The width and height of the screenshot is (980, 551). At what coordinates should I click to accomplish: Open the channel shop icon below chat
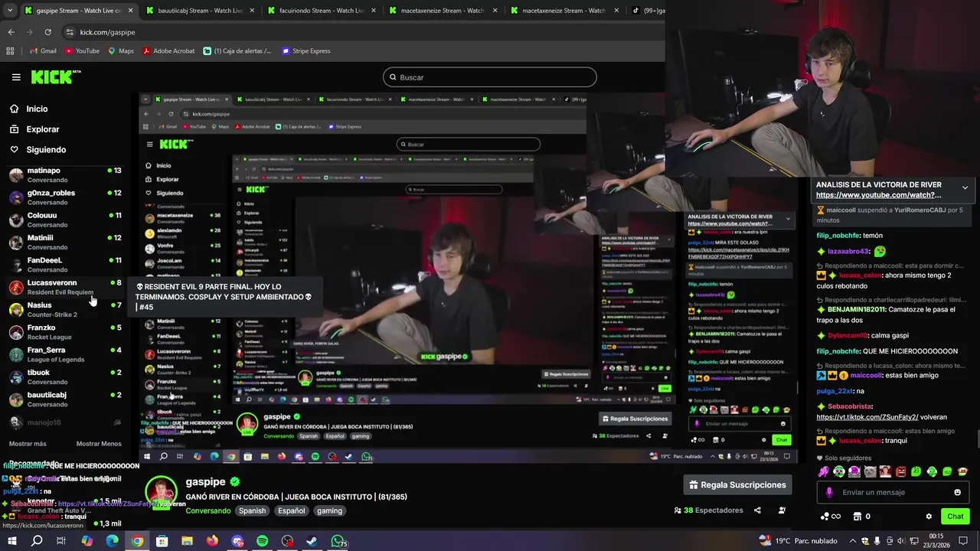click(x=857, y=517)
